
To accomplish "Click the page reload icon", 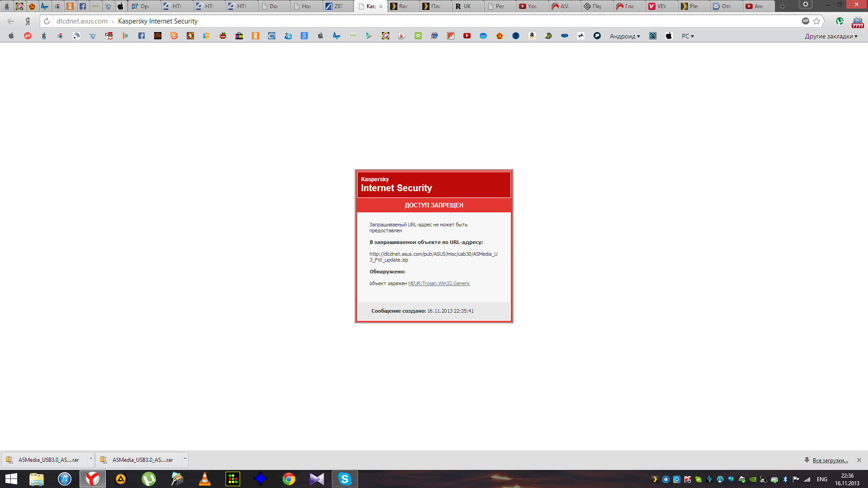I will pos(47,21).
